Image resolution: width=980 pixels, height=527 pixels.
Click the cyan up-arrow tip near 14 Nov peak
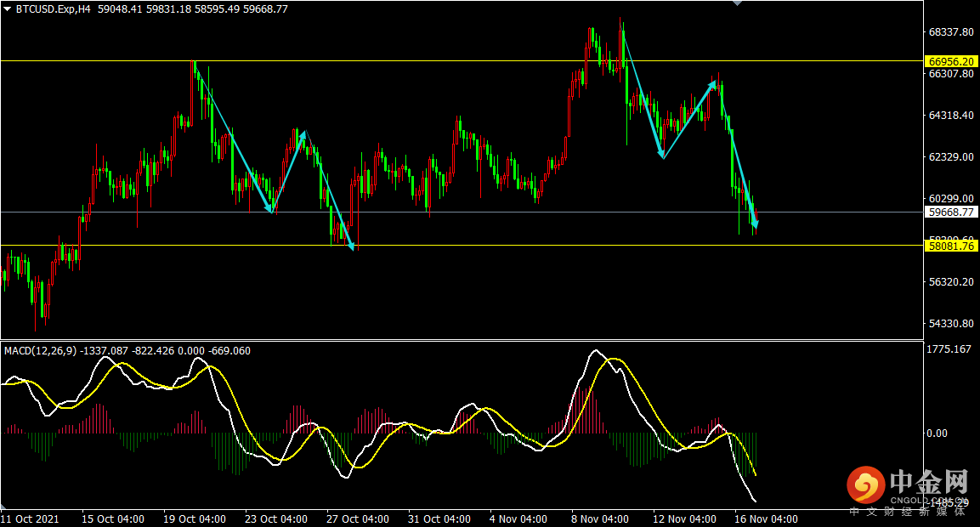[x=712, y=83]
